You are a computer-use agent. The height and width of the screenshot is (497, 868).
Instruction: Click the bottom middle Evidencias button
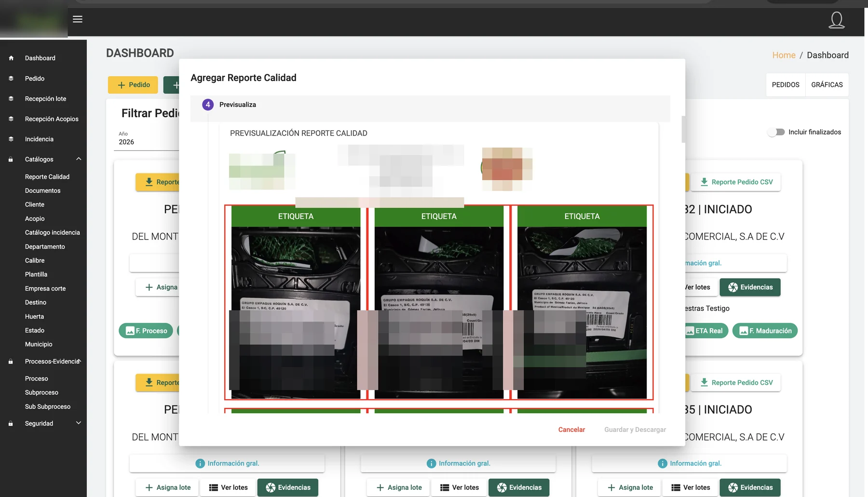518,487
